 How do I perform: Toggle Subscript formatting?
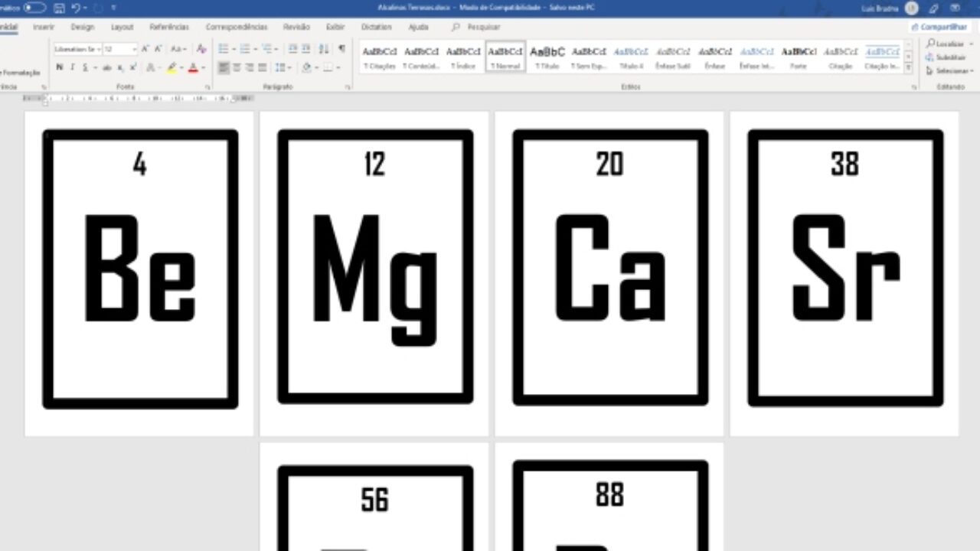[x=120, y=67]
